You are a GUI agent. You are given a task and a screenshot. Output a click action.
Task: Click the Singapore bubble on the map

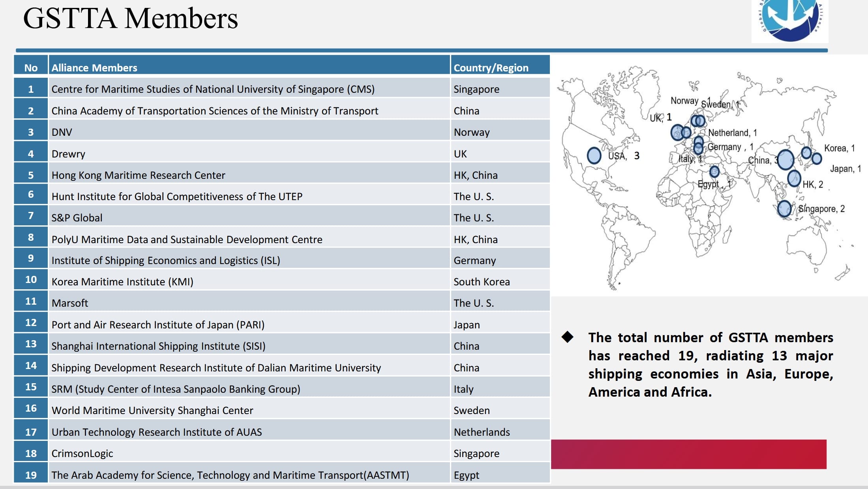tap(784, 208)
